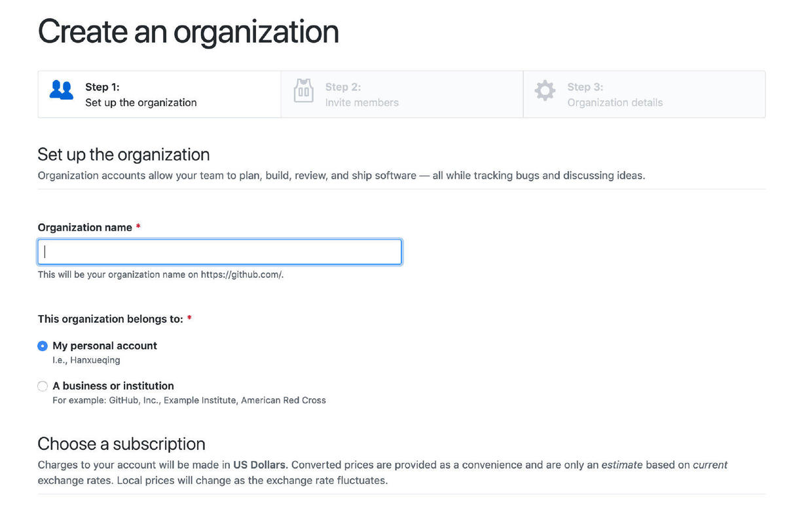The height and width of the screenshot is (505, 812).
Task: Go to Step 2 'Invite members' tab
Action: [401, 94]
